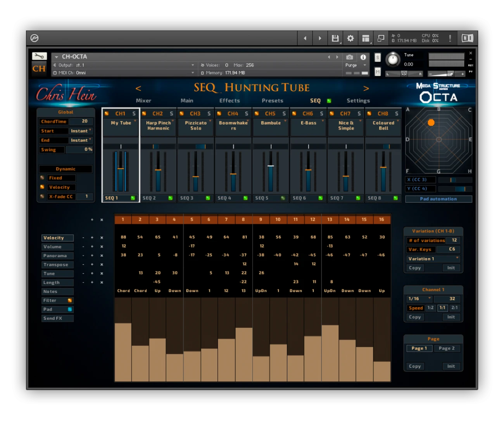
Task: Open the options gear icon
Action: pyautogui.click(x=350, y=38)
